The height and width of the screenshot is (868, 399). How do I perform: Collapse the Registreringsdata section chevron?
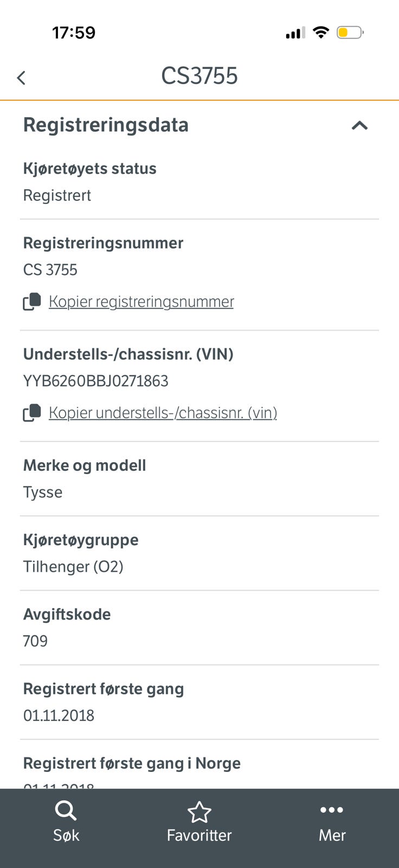pos(359,126)
